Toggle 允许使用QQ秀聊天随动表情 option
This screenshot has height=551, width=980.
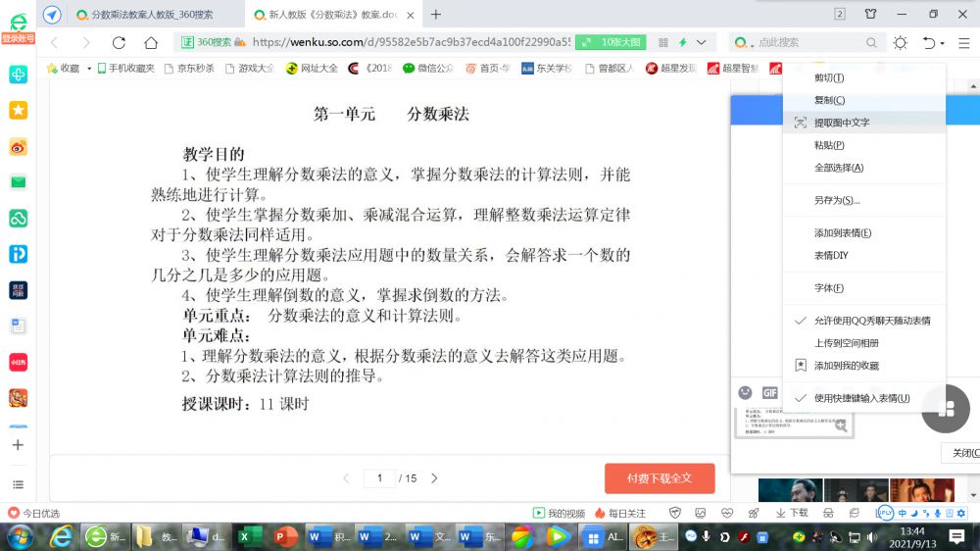pos(871,321)
